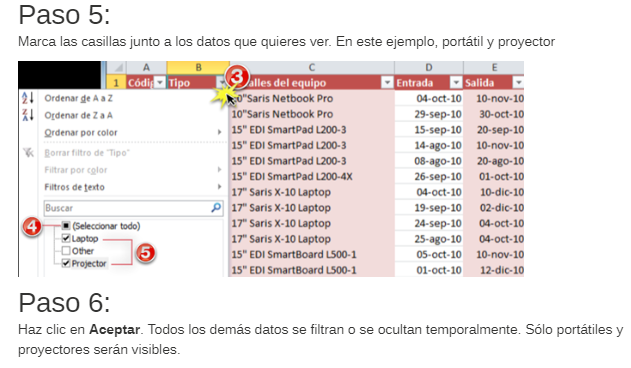631x368 pixels.
Task: Click the date cell 19-sep-10
Action: (x=429, y=208)
